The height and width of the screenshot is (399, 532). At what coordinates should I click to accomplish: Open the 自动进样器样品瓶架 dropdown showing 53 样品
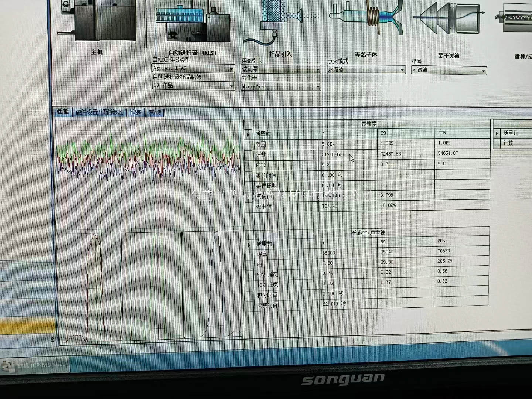(x=231, y=86)
